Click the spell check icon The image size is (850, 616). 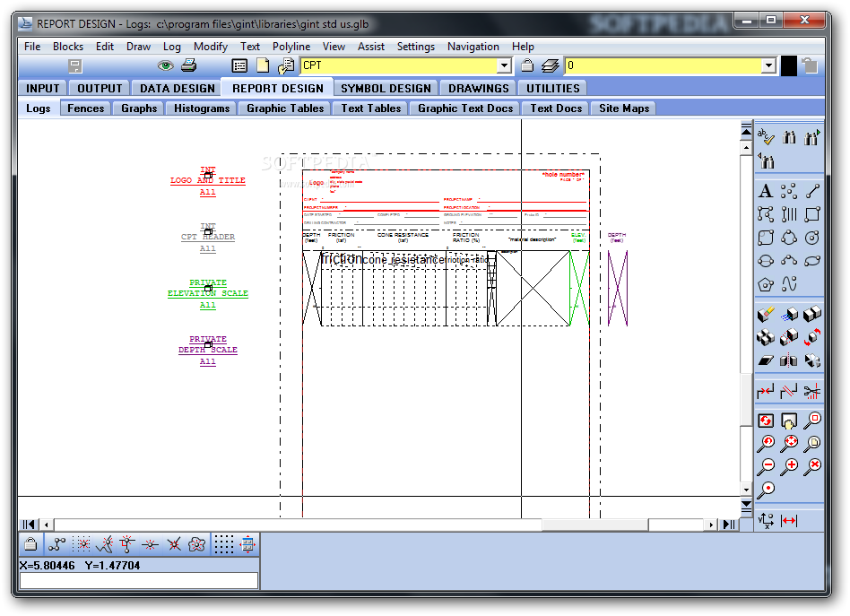pos(766,137)
